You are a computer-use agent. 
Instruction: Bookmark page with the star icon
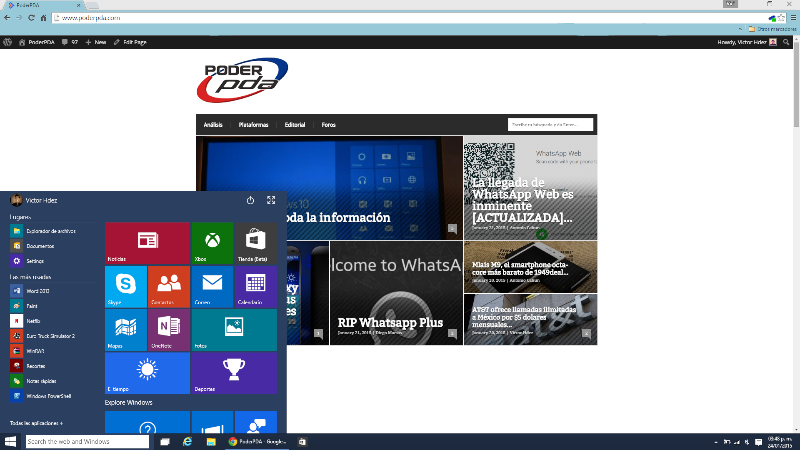[x=781, y=18]
